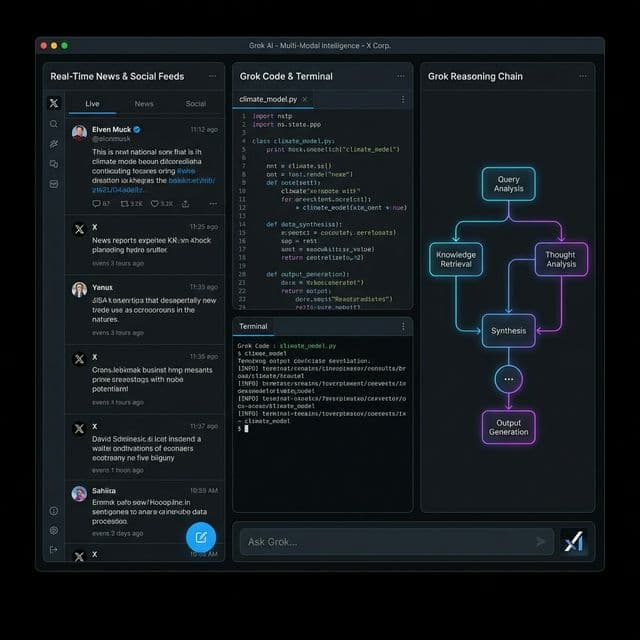Click the 'Elven Muck' username
This screenshot has height=640, width=640.
111,129
